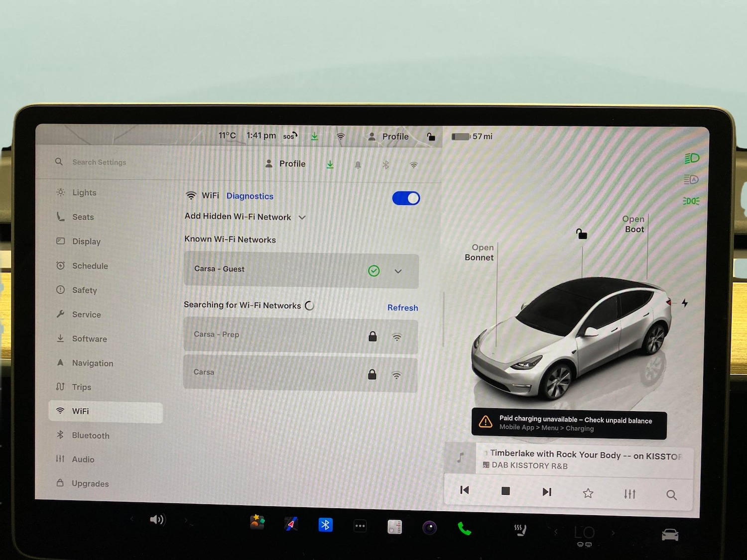
Task: Tap the notifications bell icon
Action: tap(358, 164)
